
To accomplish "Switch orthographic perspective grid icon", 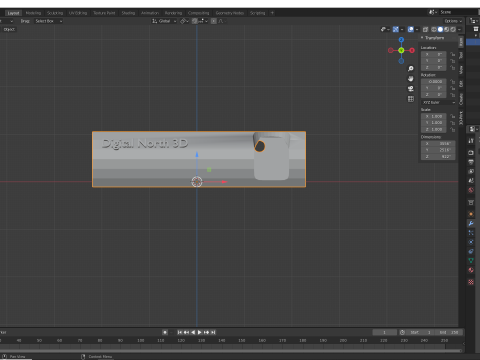I will tap(411, 99).
